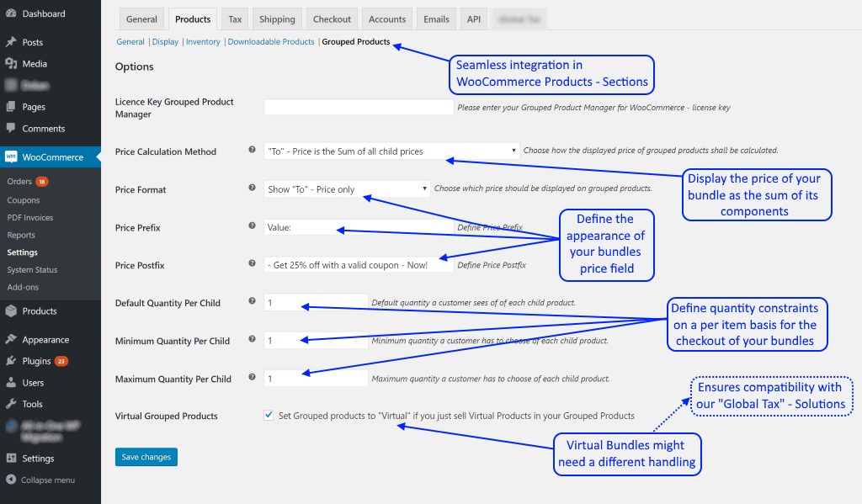Open WooCommerce Settings submenu item
Viewport: 862px width, 504px height.
[x=22, y=252]
